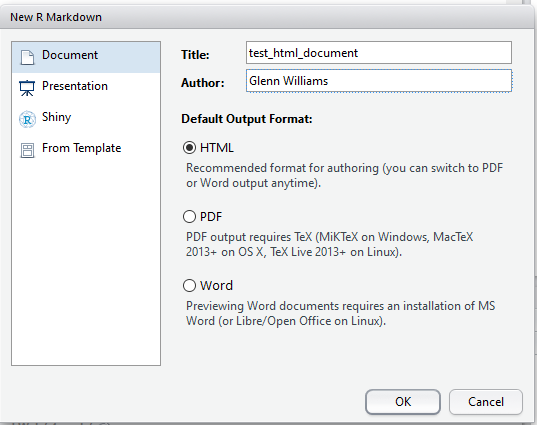Click the Word label text
537x425 pixels.
[216, 286]
